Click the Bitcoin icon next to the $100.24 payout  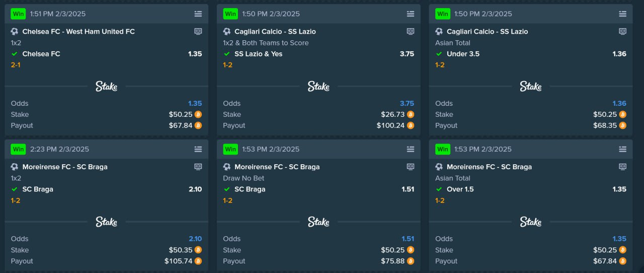point(411,125)
